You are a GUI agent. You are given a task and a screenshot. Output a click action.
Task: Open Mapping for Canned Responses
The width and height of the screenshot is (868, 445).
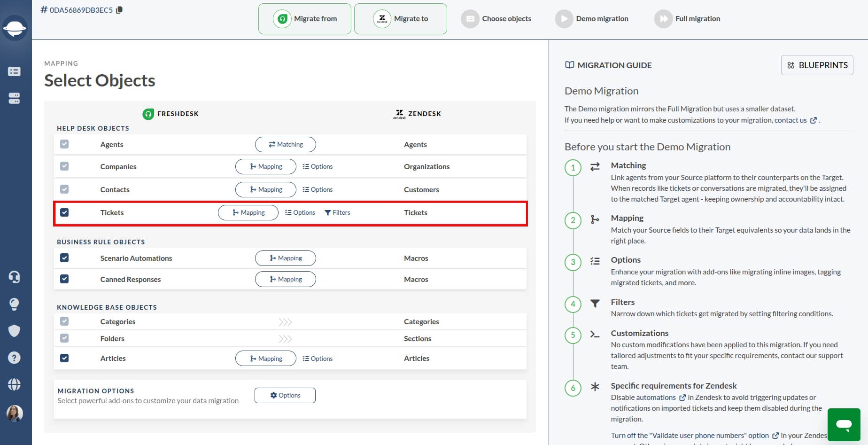pyautogui.click(x=286, y=279)
